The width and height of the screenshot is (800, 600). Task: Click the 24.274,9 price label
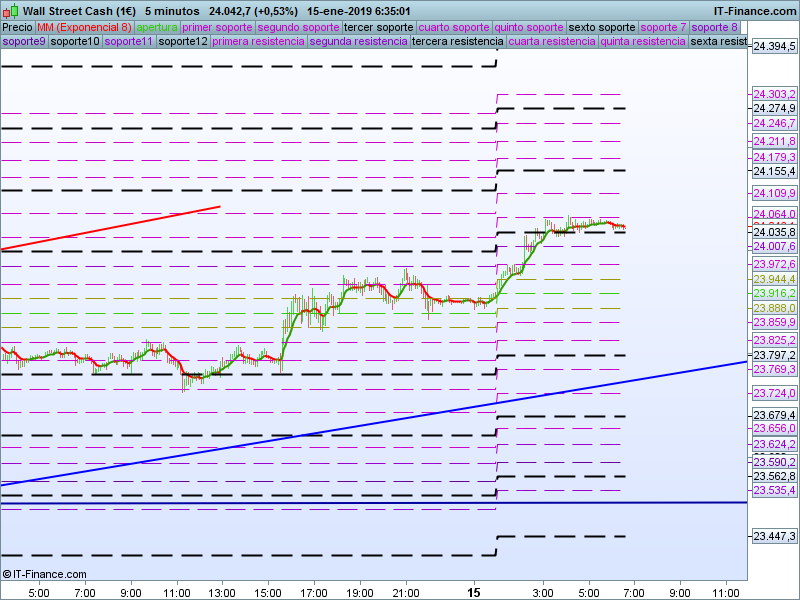pyautogui.click(x=774, y=108)
